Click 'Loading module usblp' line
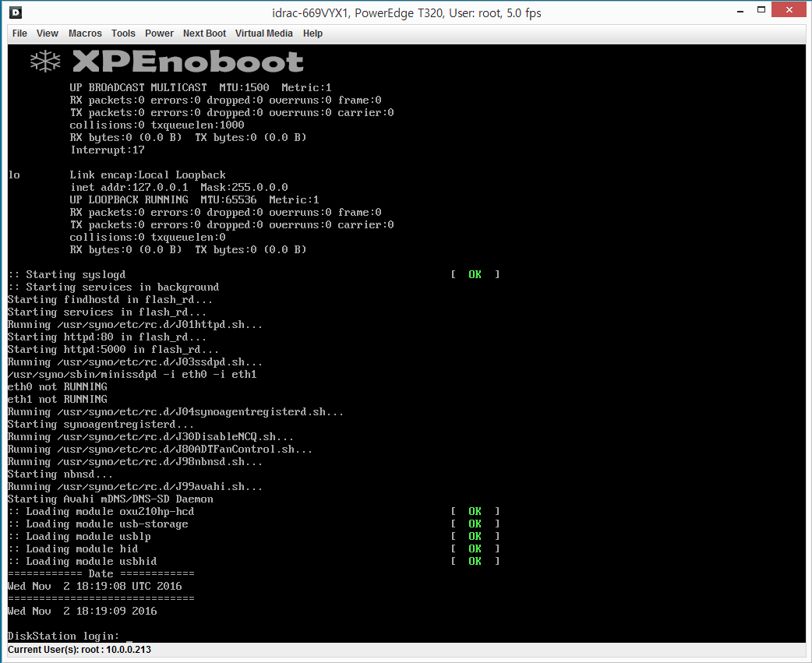The height and width of the screenshot is (663, 812). tap(79, 536)
